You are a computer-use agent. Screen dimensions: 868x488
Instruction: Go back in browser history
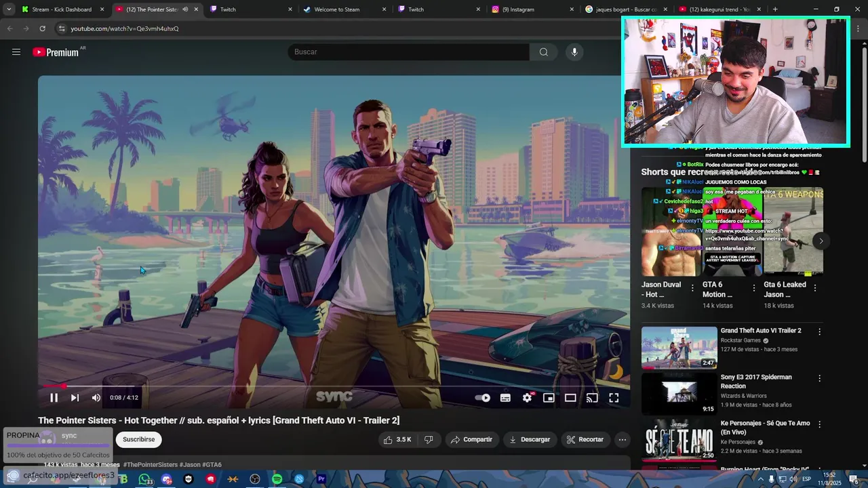click(9, 28)
